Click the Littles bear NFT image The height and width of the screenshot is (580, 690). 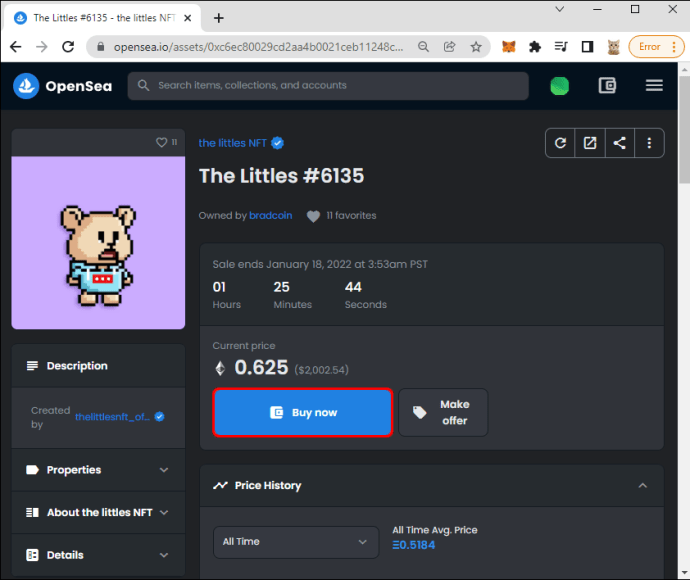pos(98,242)
